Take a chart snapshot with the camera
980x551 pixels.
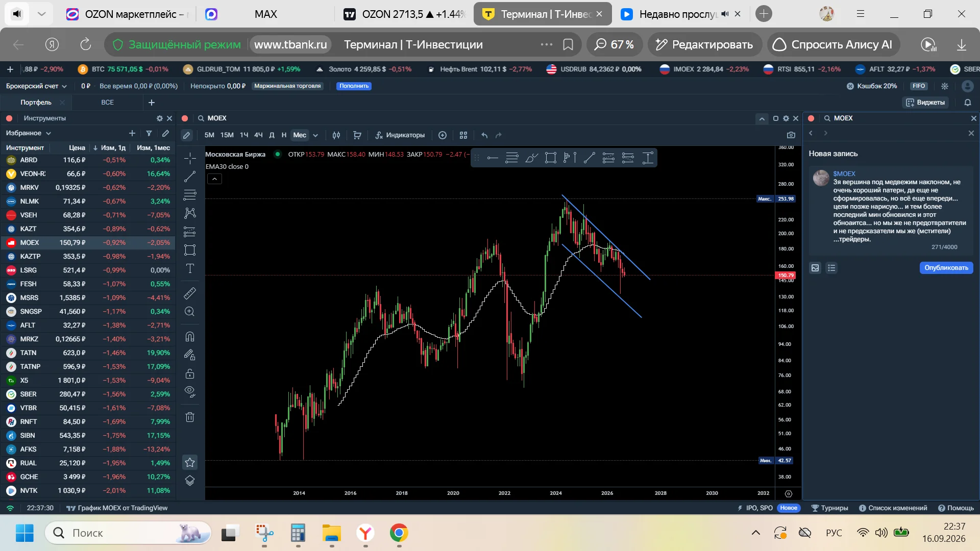tap(791, 135)
